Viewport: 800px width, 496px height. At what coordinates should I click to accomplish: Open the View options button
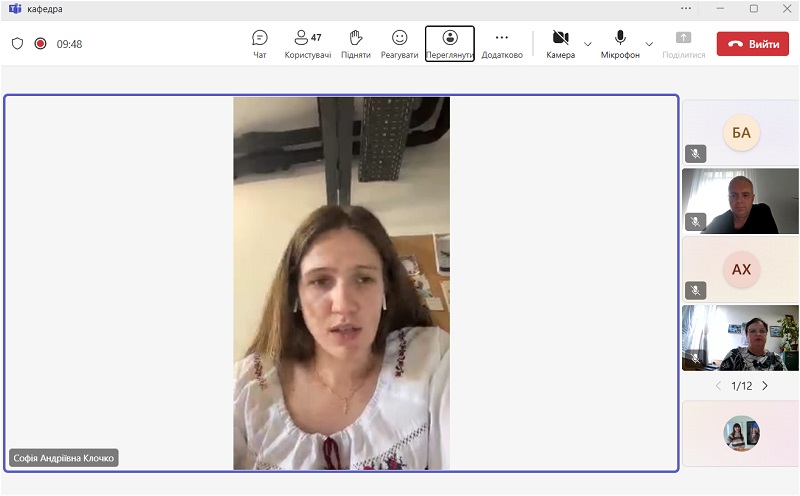[450, 43]
